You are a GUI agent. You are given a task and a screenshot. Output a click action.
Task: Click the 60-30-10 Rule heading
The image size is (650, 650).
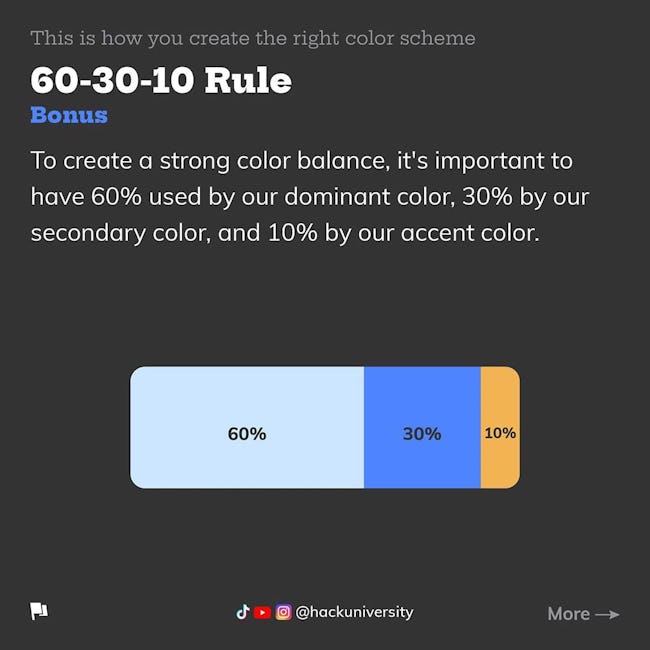(161, 80)
